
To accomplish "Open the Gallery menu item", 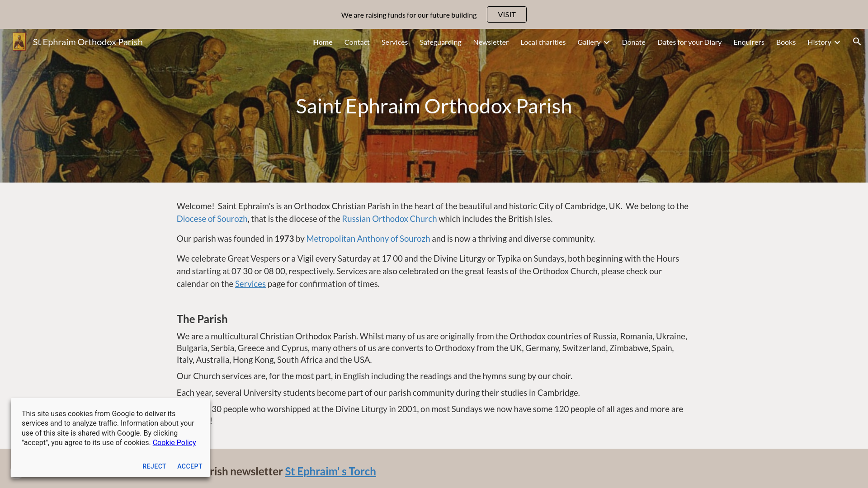I will pos(589,42).
